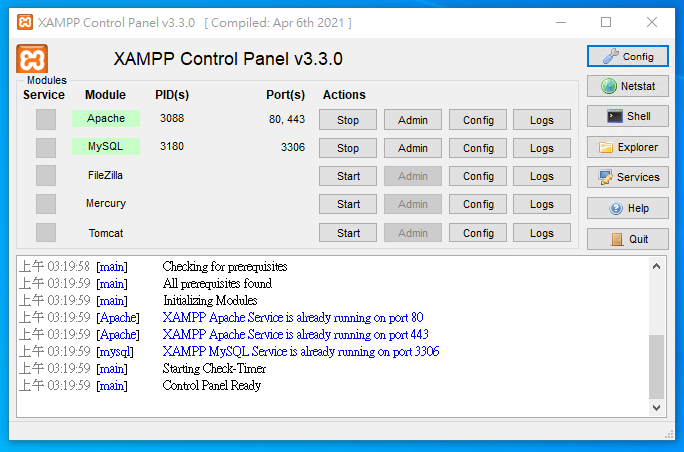
Task: Click the XAMPP orange logo icon
Action: [32, 59]
